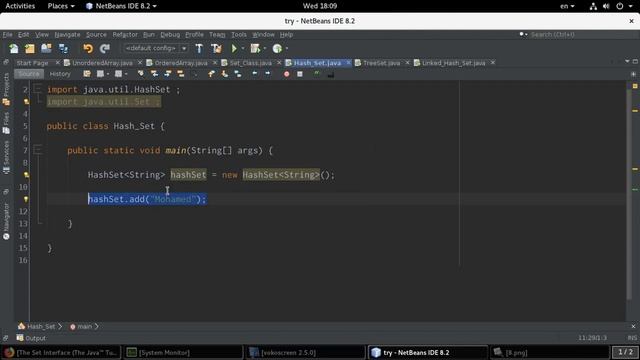Switch to Linked_Hash_Set.java tab

pos(453,63)
